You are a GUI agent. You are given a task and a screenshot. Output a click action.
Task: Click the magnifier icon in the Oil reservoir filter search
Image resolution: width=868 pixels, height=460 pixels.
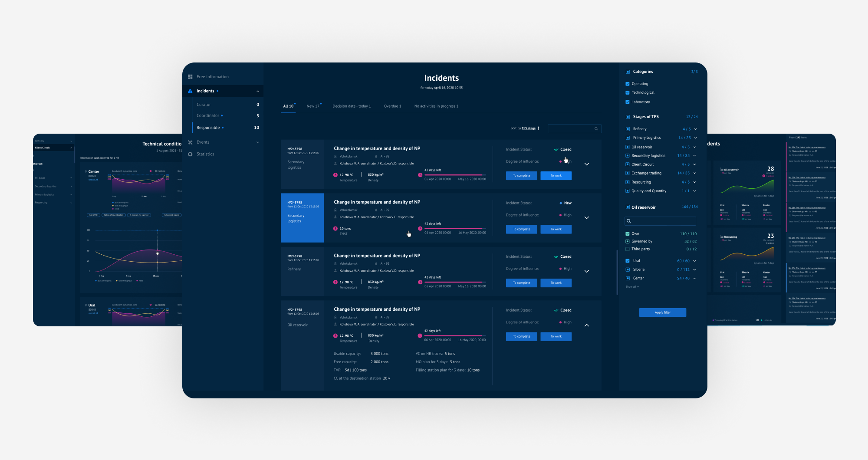tap(628, 221)
